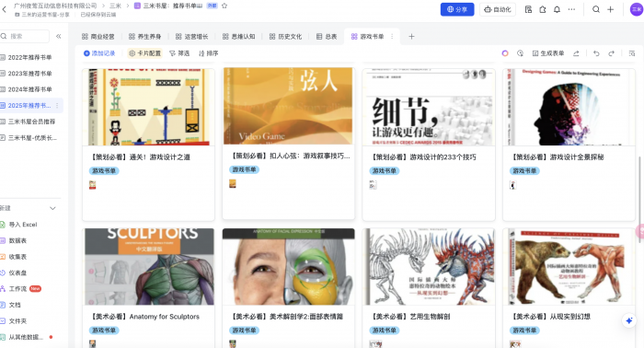
Task: Click the search magnifier icon at top right
Action: coord(596,9)
